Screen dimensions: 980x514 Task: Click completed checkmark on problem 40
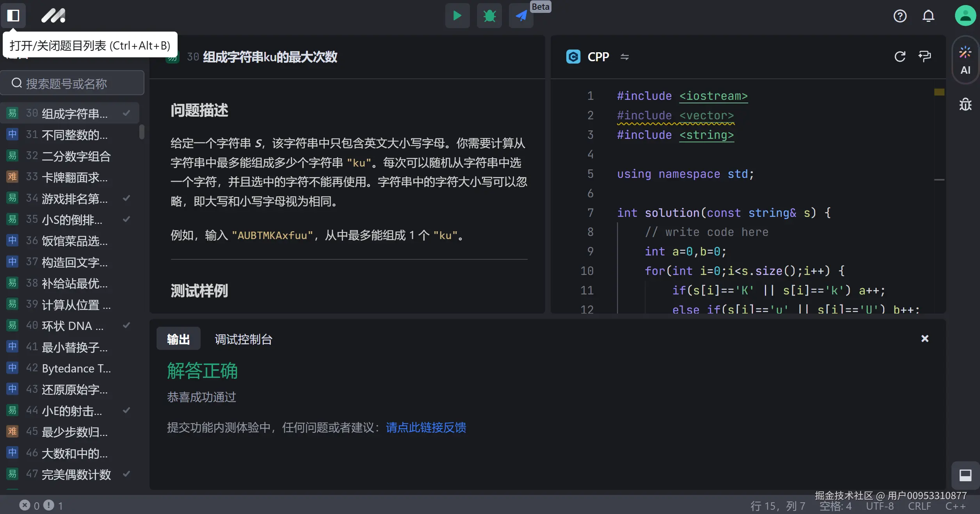click(x=126, y=325)
